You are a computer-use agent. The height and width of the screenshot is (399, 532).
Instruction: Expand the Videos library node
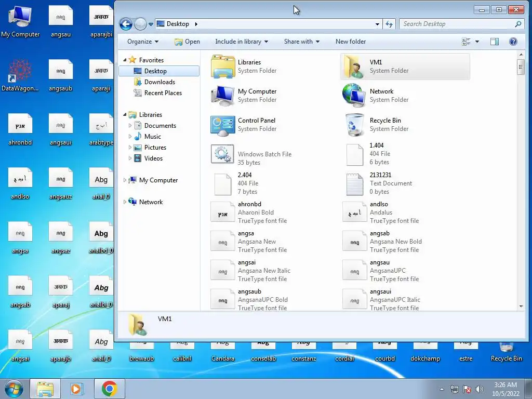[x=130, y=158]
